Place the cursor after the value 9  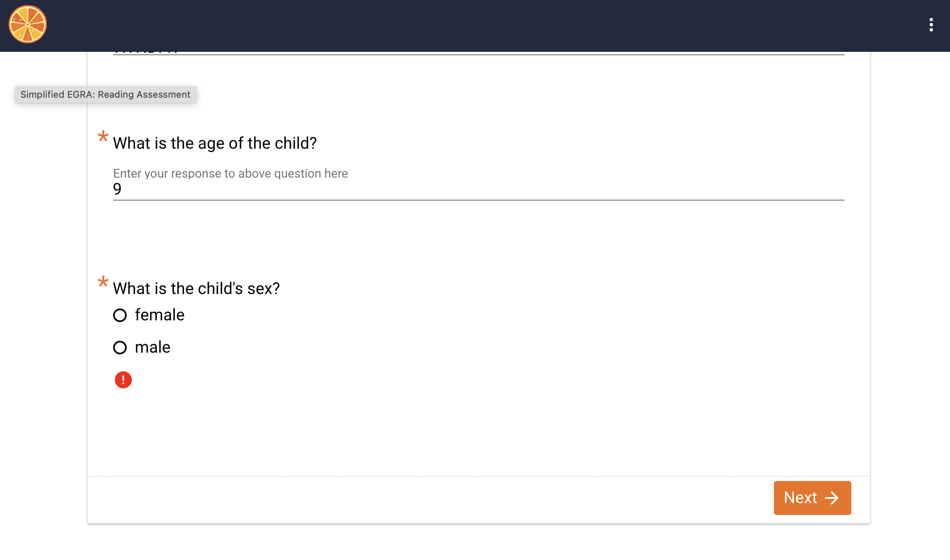click(122, 189)
